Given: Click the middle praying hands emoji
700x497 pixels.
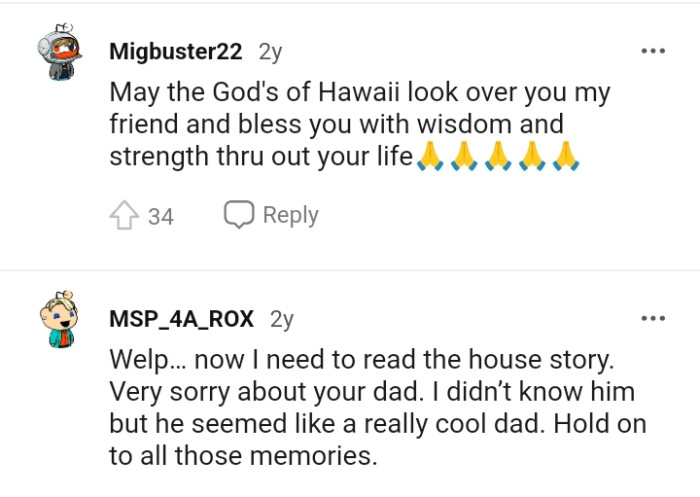Looking at the screenshot, I should [498, 157].
